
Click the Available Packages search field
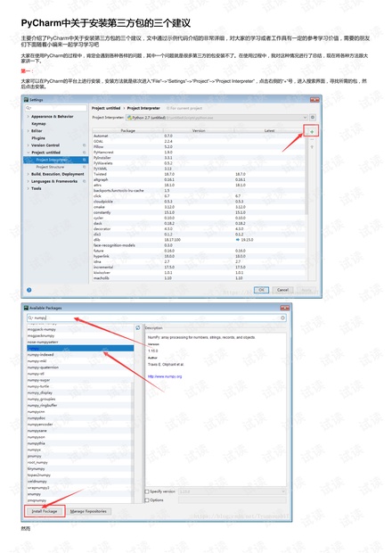157,318
